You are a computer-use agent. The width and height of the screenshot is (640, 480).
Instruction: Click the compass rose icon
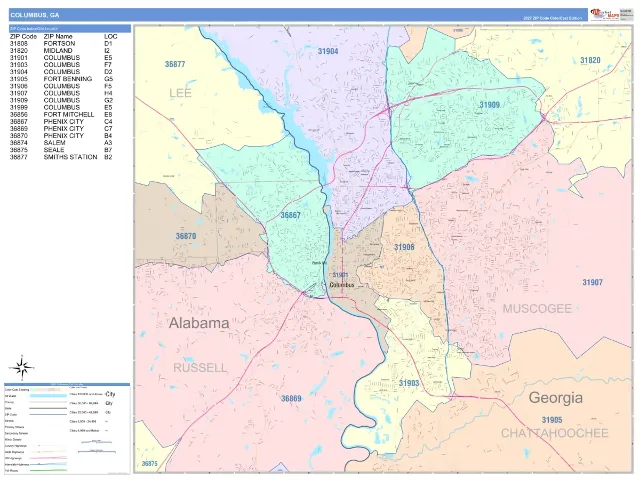22,366
